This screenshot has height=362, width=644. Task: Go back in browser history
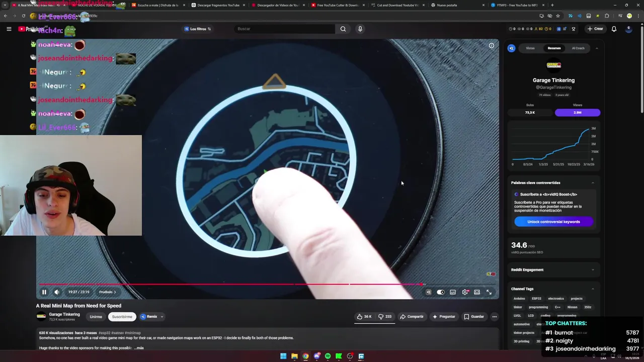6,16
